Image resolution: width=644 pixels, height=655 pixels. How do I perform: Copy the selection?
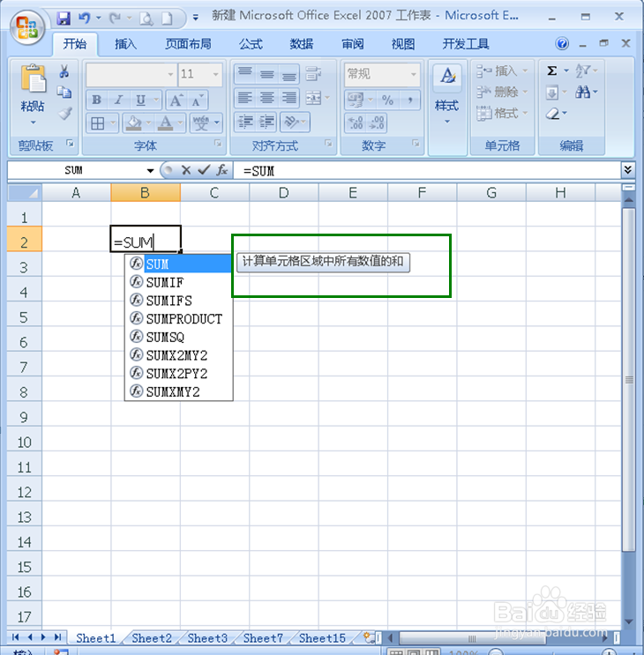pyautogui.click(x=64, y=92)
